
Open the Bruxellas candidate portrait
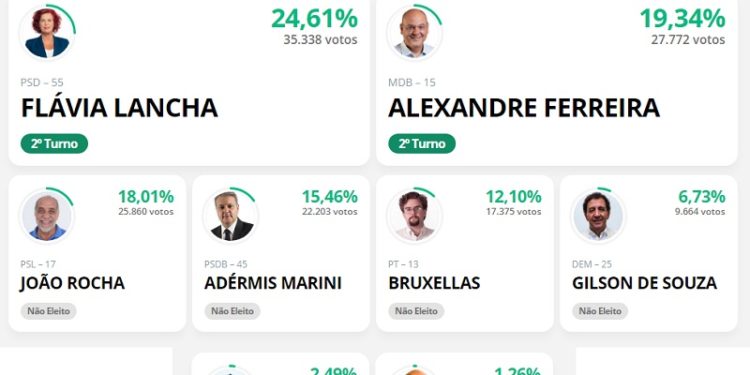tap(415, 217)
